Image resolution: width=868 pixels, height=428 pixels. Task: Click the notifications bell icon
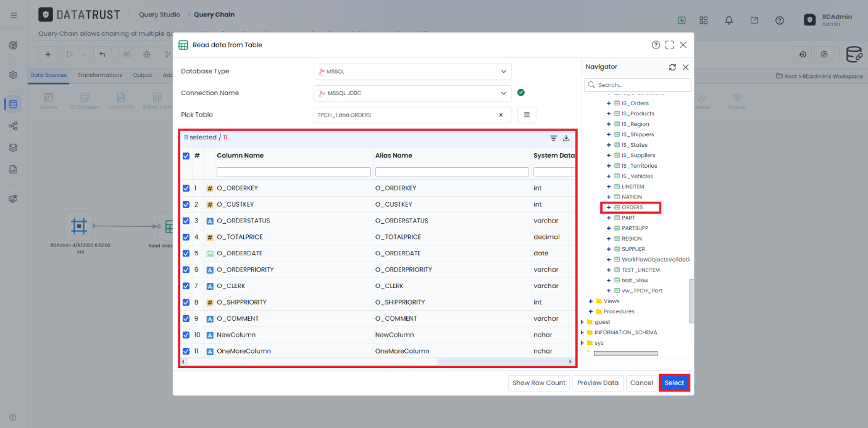tap(729, 20)
